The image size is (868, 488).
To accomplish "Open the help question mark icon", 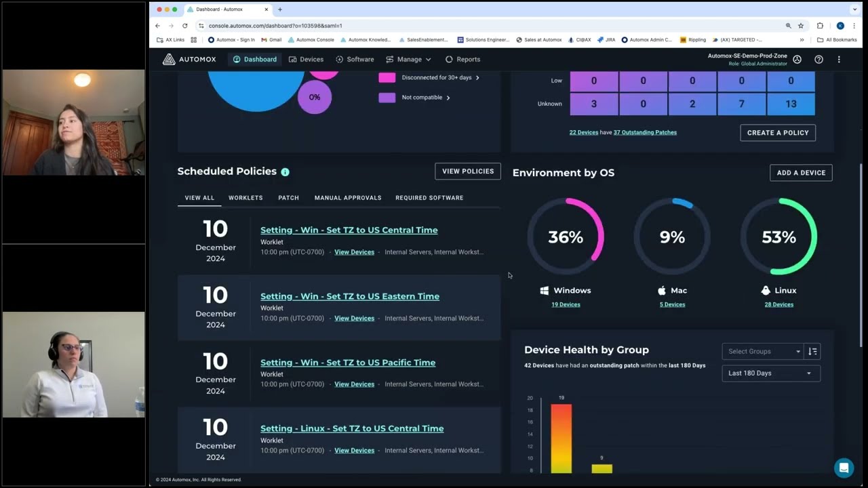I will (x=818, y=60).
